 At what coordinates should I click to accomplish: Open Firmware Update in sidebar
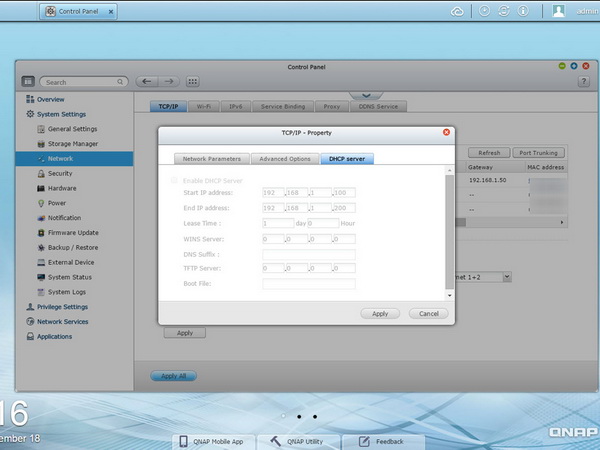click(x=73, y=232)
